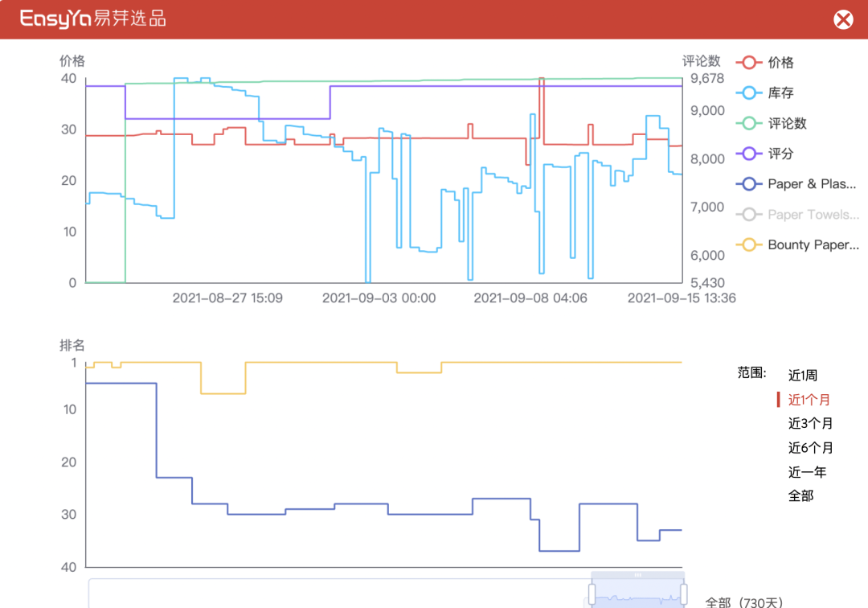This screenshot has height=608, width=868.
Task: Click the left handle of timeline zoom slider
Action: [x=592, y=595]
